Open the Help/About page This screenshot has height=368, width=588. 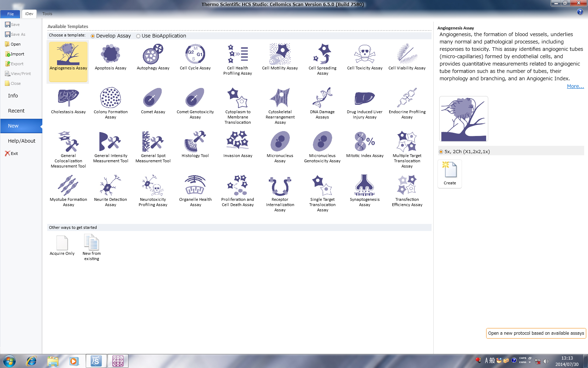[x=22, y=141]
